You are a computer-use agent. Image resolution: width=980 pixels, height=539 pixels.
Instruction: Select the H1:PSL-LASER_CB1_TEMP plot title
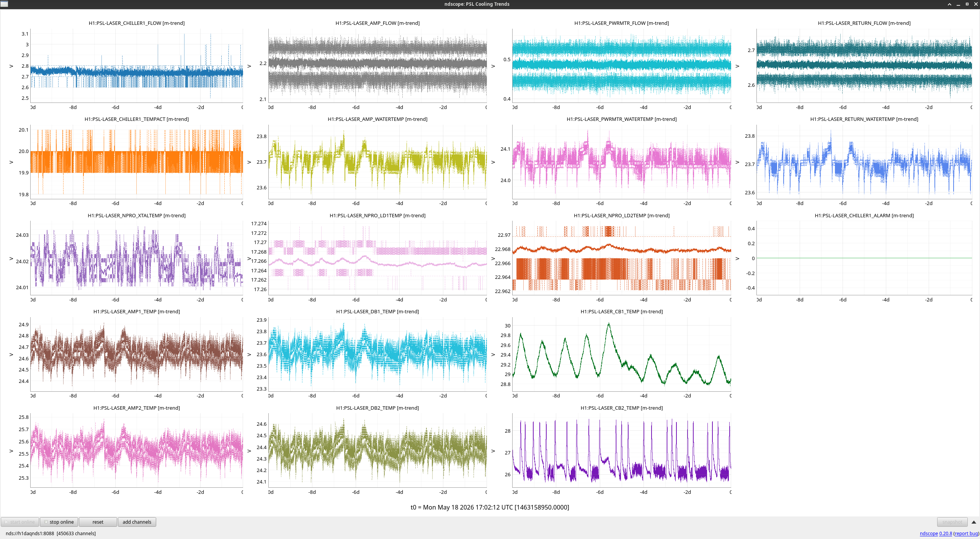(622, 312)
